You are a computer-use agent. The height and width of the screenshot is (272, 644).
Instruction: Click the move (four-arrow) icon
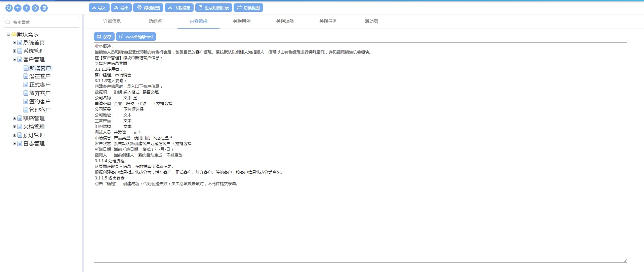click(x=35, y=8)
